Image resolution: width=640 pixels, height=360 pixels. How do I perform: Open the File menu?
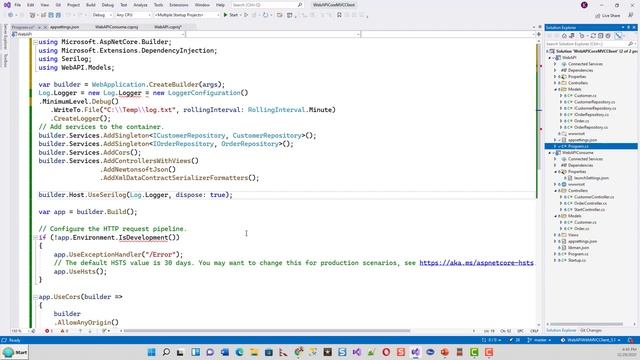18,5
